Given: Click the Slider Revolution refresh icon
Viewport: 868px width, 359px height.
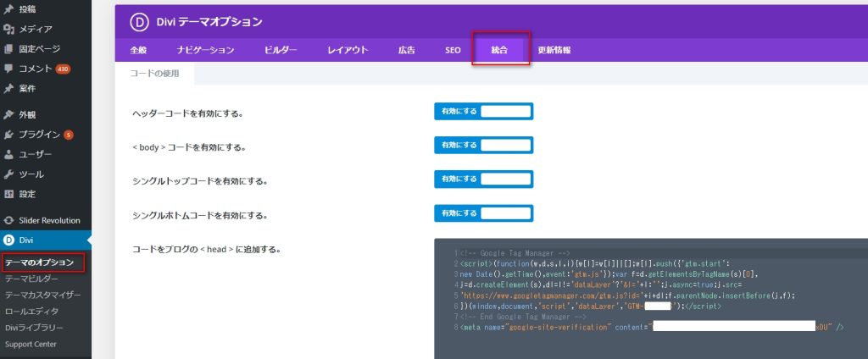Looking at the screenshot, I should click(x=8, y=220).
